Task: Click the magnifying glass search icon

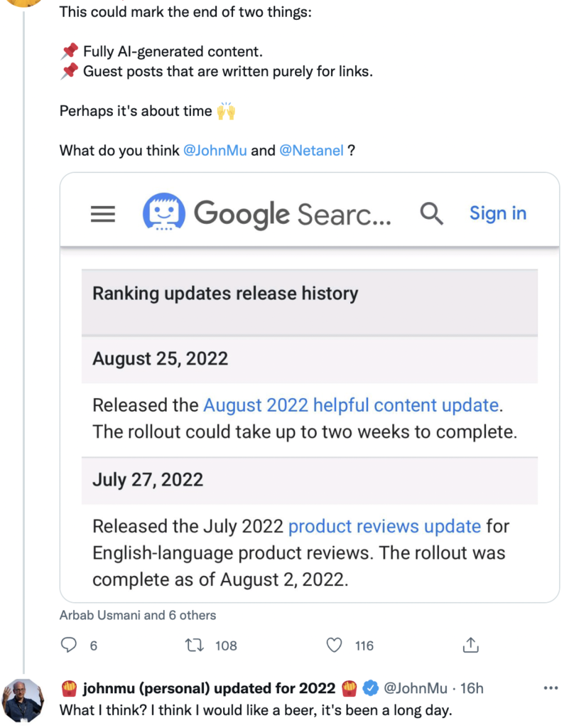Action: coord(432,213)
